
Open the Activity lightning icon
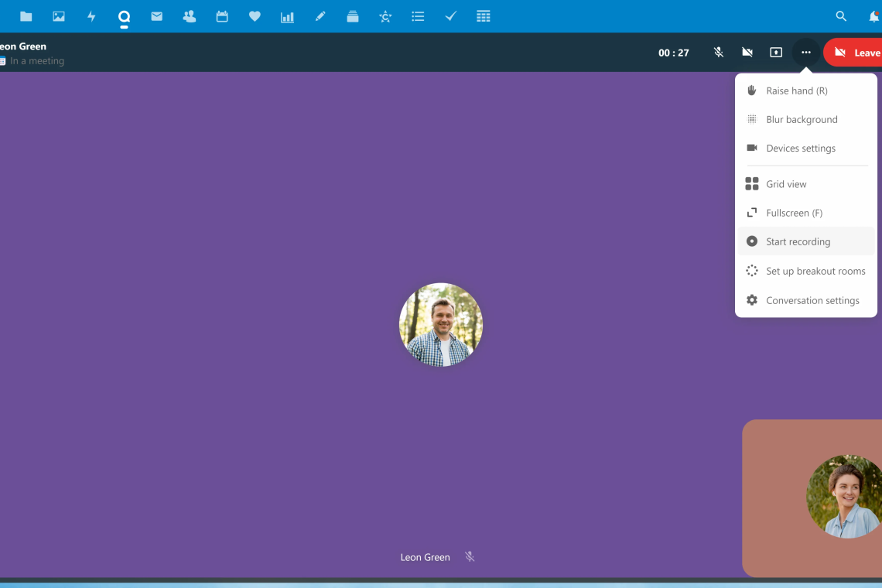click(91, 16)
